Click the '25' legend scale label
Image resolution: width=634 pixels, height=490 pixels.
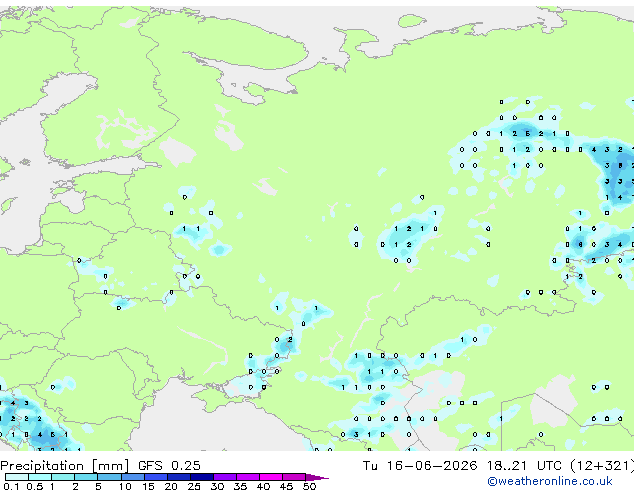[194, 486]
